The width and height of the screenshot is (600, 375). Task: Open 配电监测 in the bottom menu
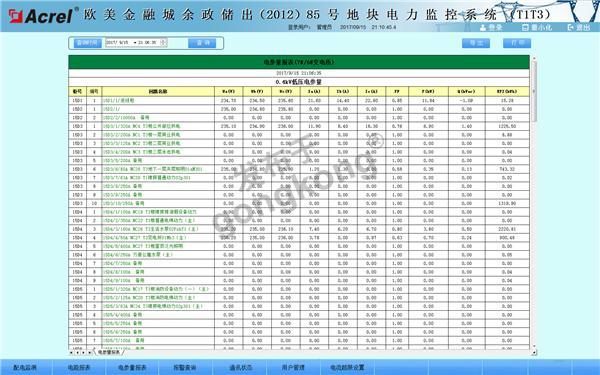(25, 367)
